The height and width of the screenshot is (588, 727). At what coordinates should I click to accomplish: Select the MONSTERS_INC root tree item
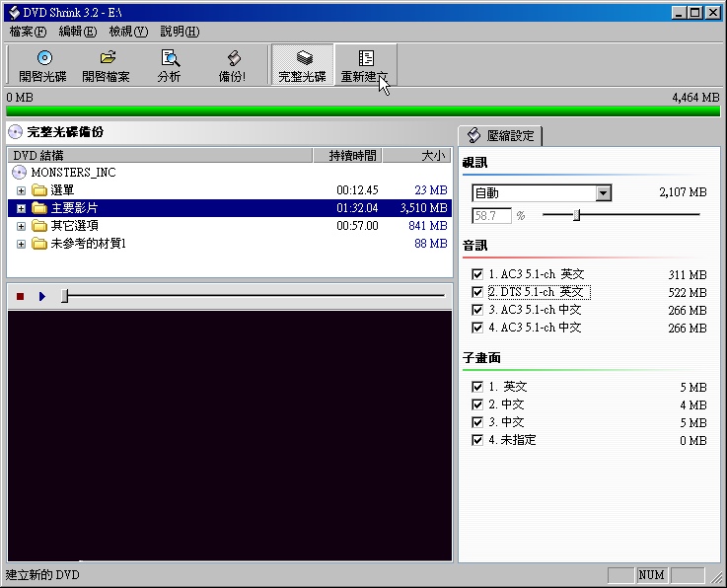pos(73,173)
